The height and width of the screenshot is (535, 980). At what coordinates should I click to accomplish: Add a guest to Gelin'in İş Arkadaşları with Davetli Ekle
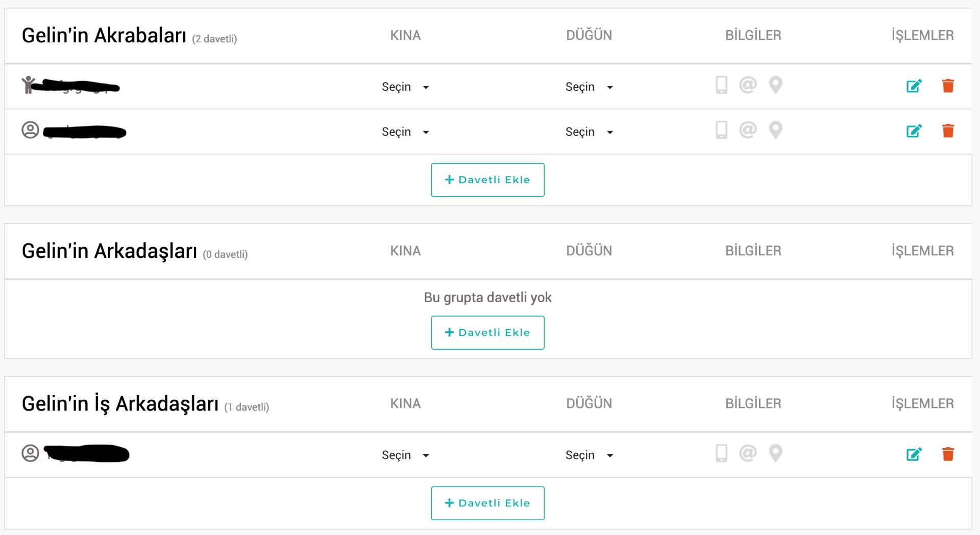tap(487, 503)
